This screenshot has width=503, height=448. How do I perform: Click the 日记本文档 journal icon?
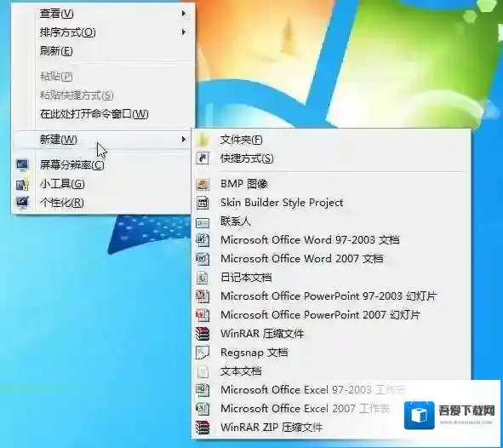[x=203, y=278]
